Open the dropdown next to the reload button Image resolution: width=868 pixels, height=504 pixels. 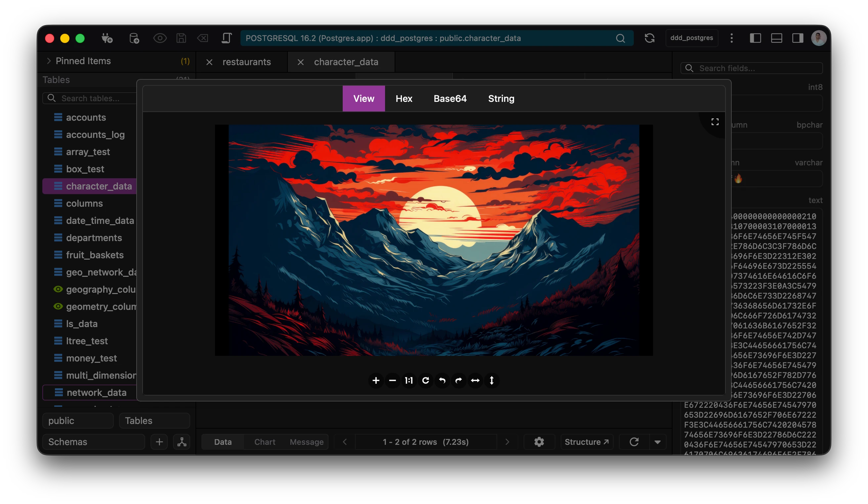[658, 442]
